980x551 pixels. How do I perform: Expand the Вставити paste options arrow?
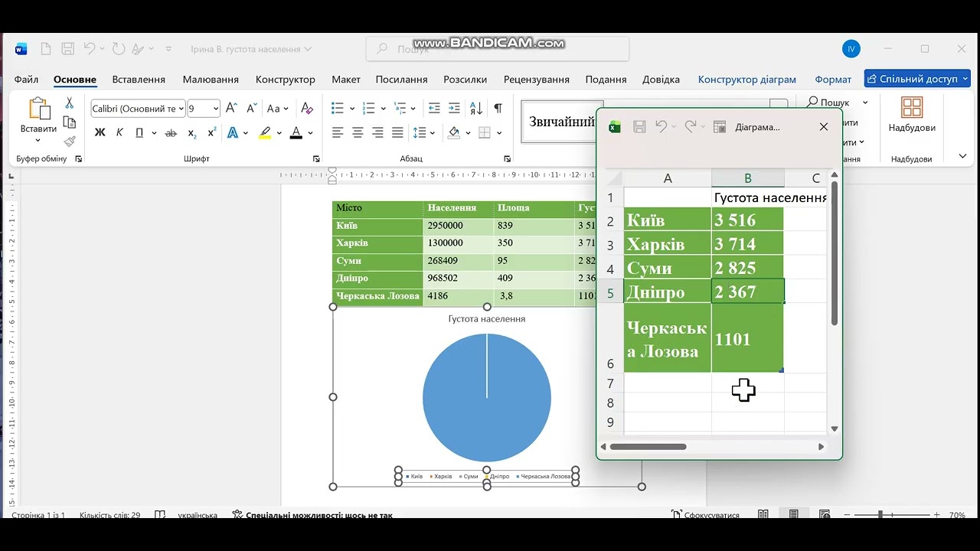38,141
